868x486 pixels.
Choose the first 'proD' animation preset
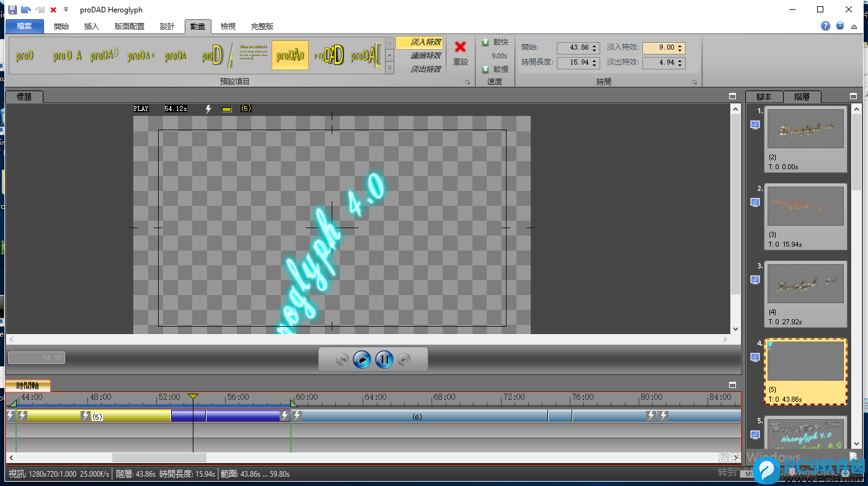pos(25,55)
